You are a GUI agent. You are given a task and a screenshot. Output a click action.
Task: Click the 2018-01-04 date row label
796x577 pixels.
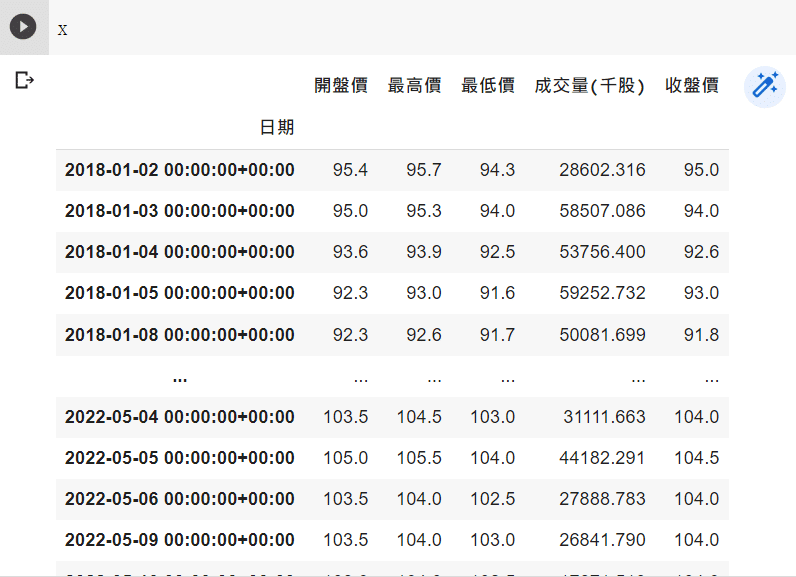click(180, 252)
